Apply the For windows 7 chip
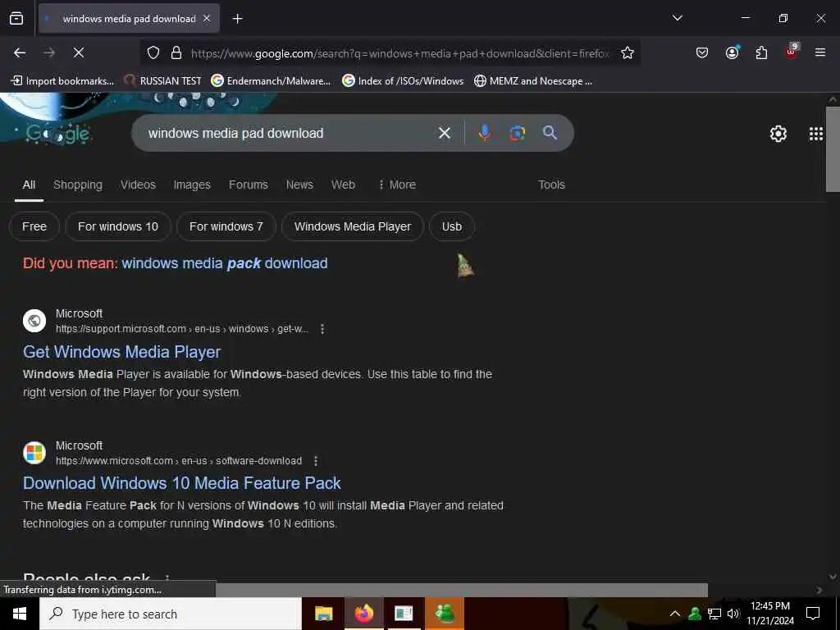 [226, 226]
